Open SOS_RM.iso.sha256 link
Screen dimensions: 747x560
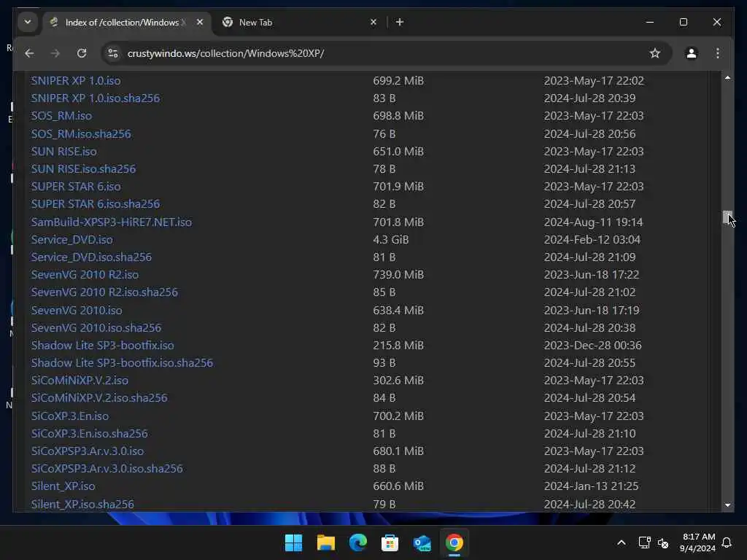coord(81,134)
